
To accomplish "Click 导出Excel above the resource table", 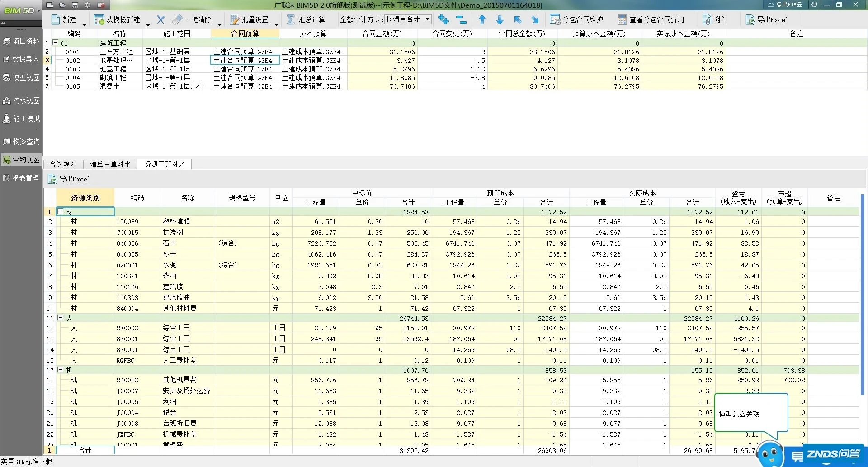I will pyautogui.click(x=68, y=179).
